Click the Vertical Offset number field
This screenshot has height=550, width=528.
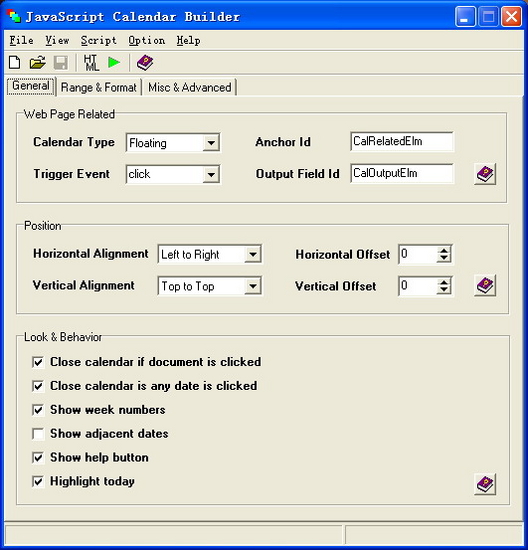418,286
